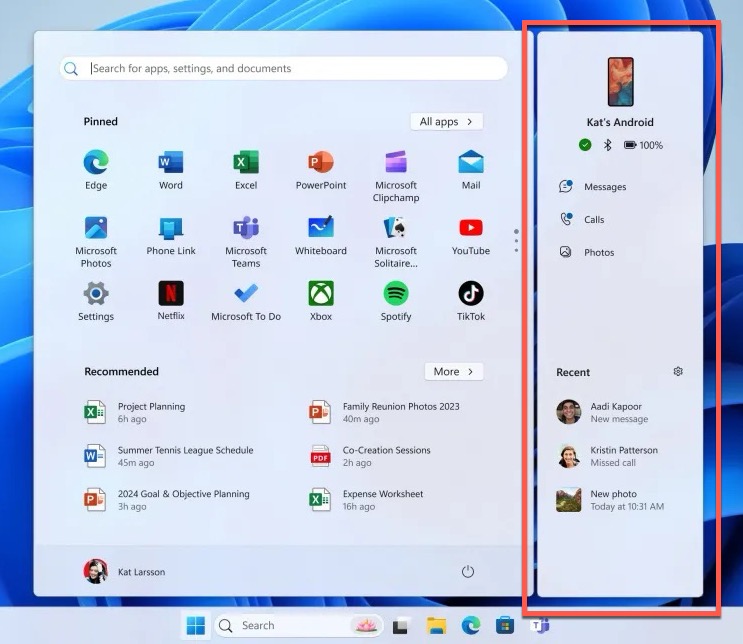Launch Microsoft Teams pinned icon
743x644 pixels.
pyautogui.click(x=246, y=229)
